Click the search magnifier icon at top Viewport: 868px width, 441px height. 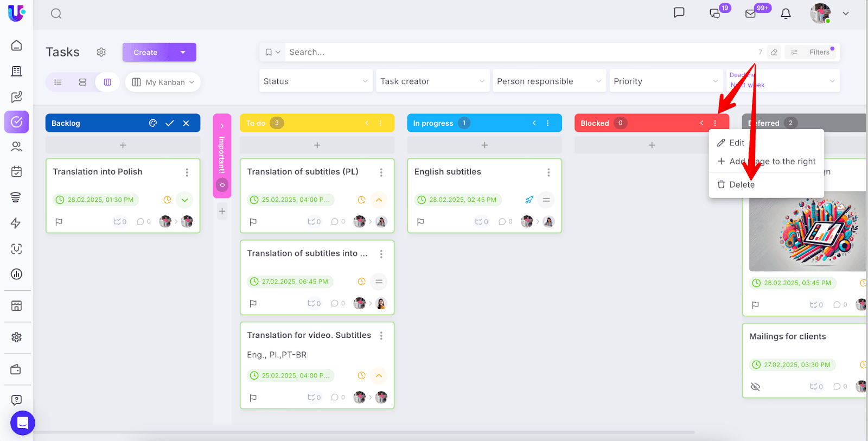coord(56,14)
